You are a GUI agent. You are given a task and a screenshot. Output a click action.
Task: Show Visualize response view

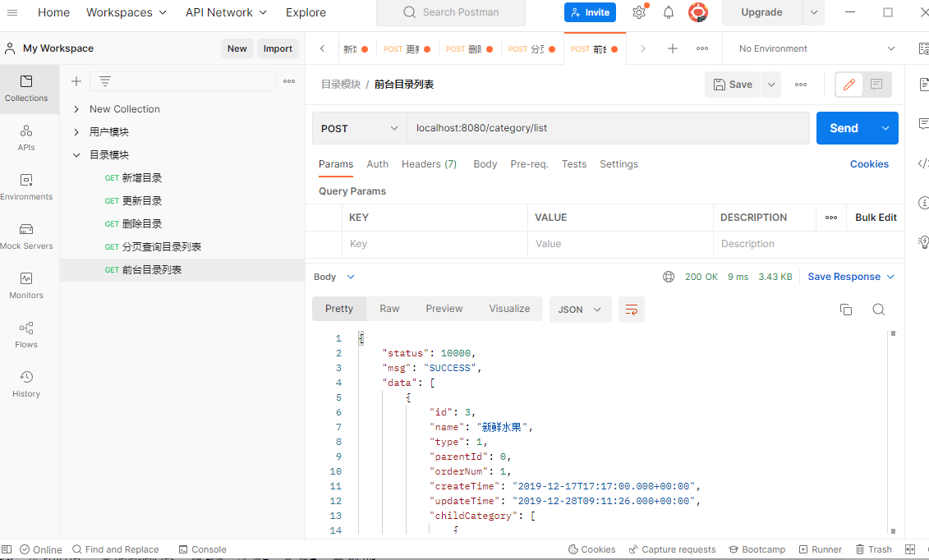click(x=509, y=309)
